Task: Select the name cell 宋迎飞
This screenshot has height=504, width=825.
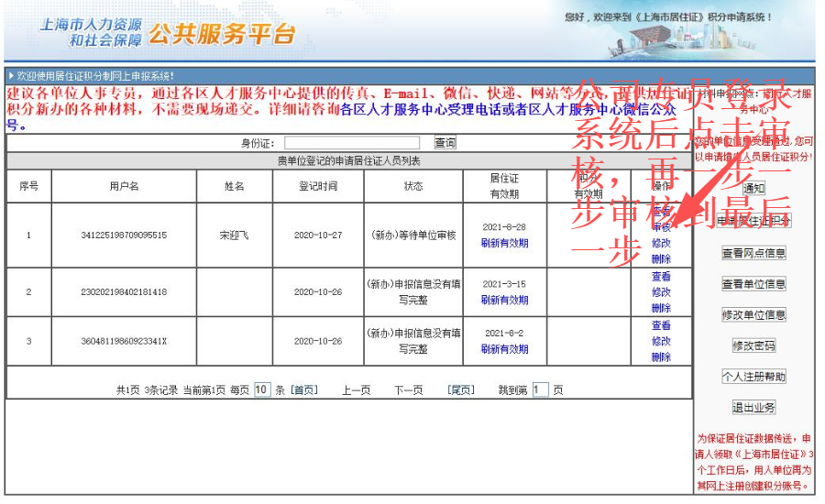Action: tap(234, 236)
